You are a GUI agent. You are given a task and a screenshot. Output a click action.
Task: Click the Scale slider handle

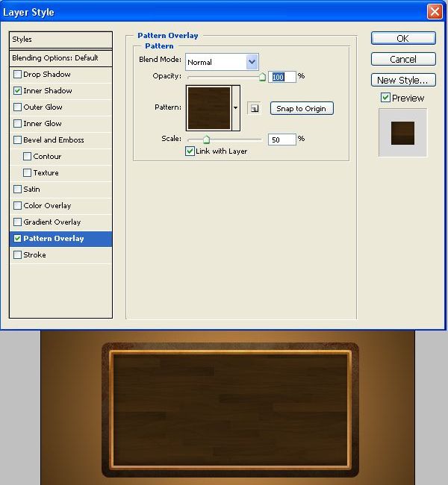pos(206,139)
